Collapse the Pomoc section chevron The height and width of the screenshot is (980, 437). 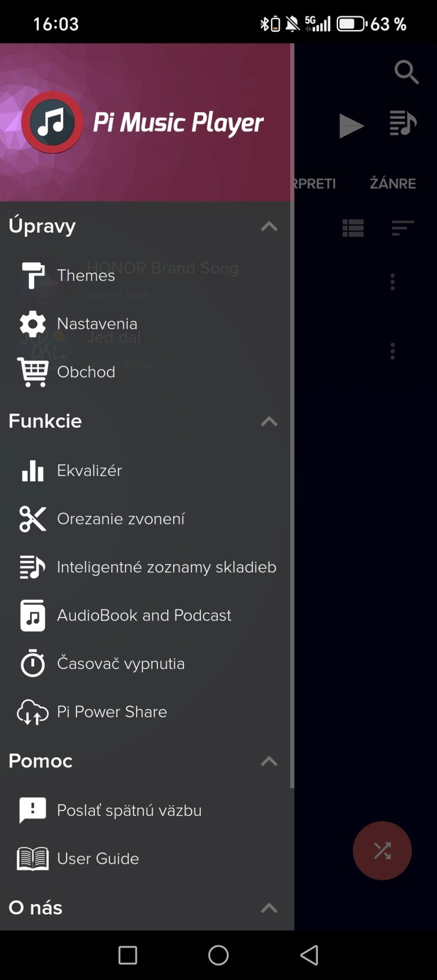tap(269, 761)
